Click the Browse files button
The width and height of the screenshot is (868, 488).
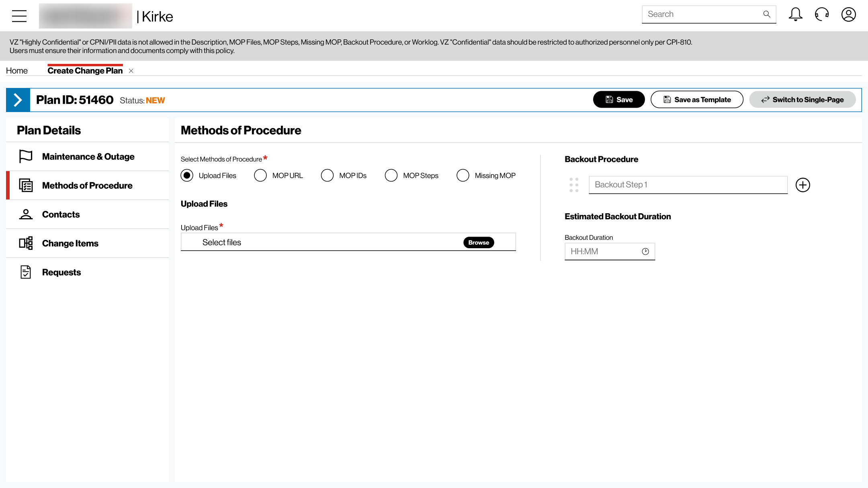(479, 243)
